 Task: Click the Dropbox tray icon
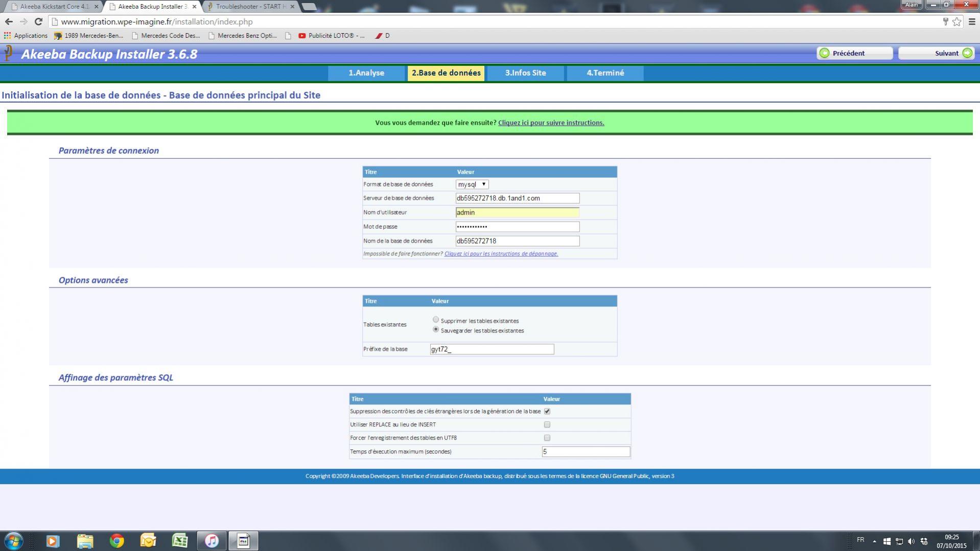click(x=924, y=541)
